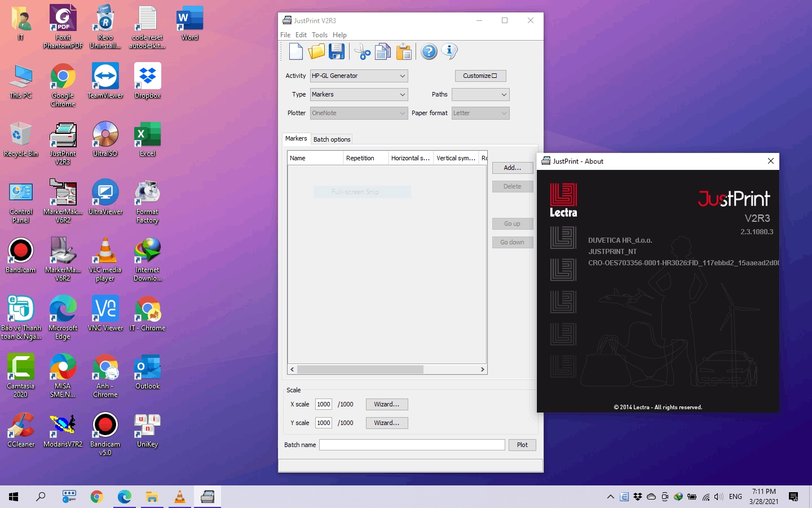Select the Revo Uninstaller desktop icon
Viewport: 812px width, 508px height.
[105, 26]
